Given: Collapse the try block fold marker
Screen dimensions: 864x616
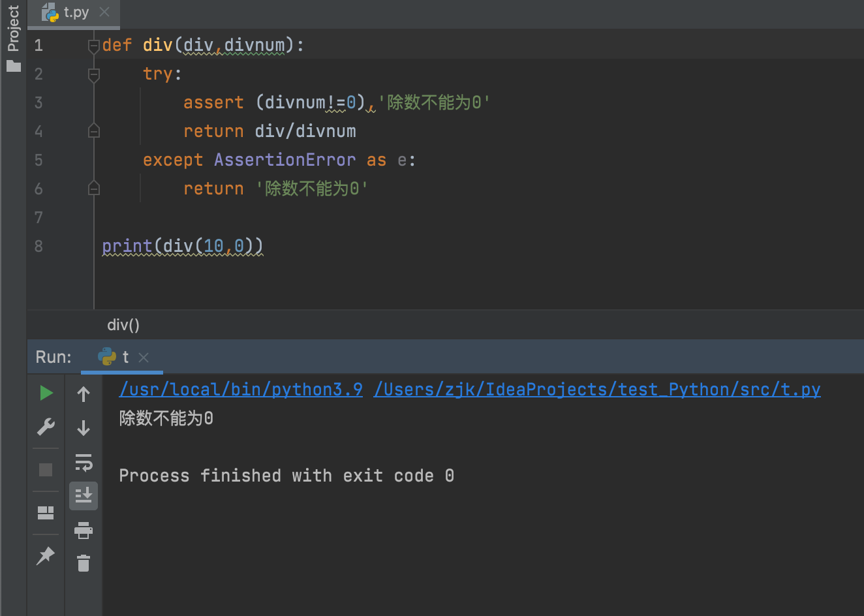Looking at the screenshot, I should (x=94, y=74).
